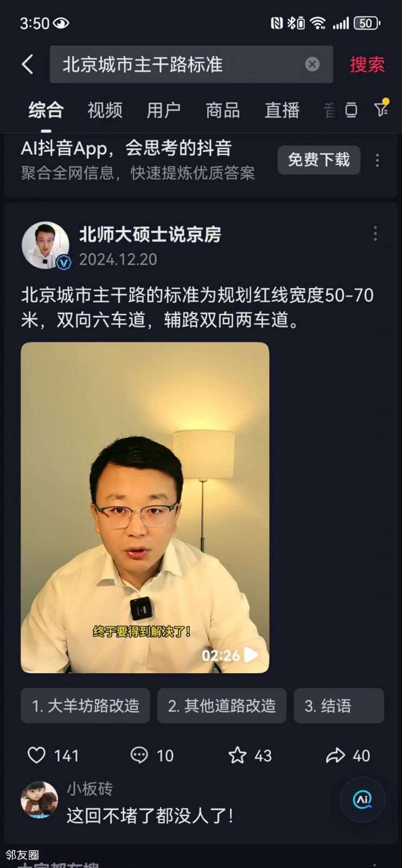
Task: Expand post options three-dot menu
Action: pyautogui.click(x=375, y=234)
